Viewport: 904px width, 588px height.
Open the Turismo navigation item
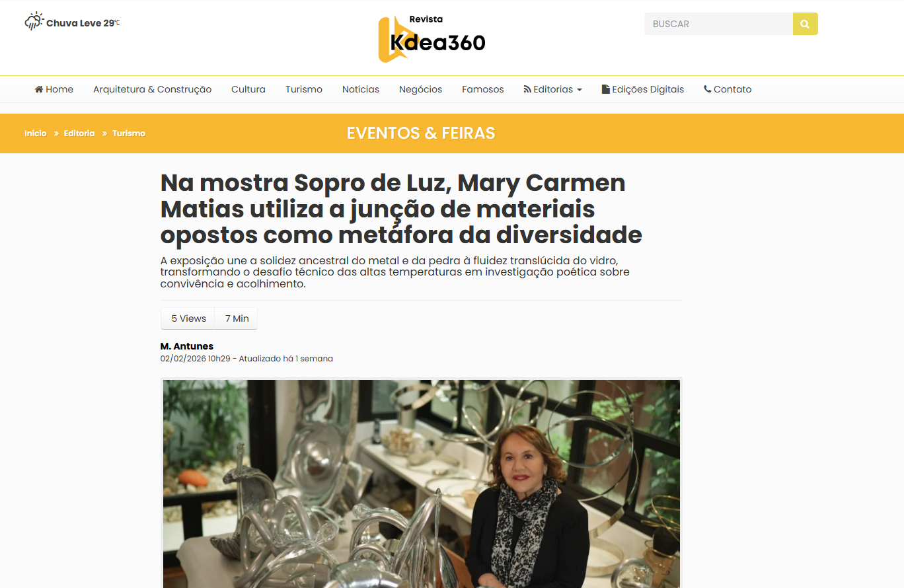pos(304,89)
